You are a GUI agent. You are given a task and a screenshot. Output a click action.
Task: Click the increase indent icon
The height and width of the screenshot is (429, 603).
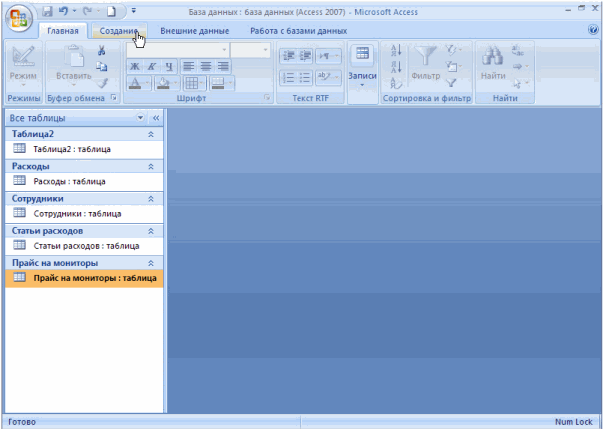click(x=305, y=56)
